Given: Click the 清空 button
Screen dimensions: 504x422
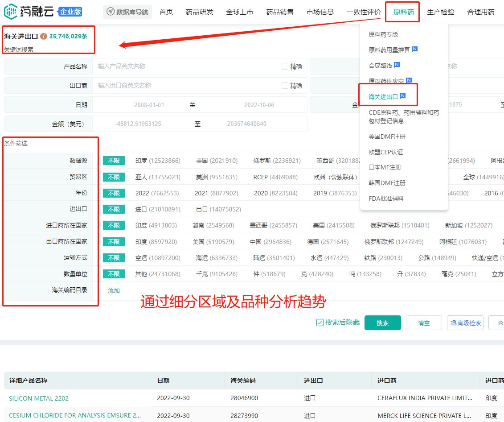Looking at the screenshot, I should (424, 323).
